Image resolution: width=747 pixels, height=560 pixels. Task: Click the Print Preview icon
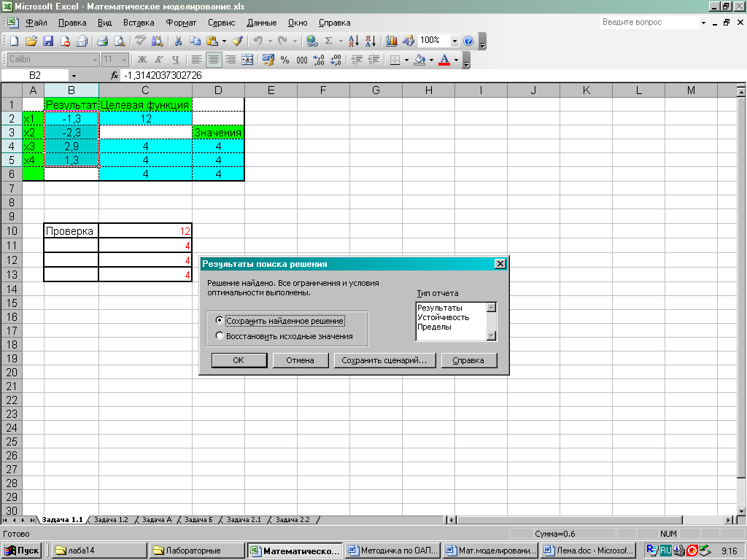pos(120,41)
